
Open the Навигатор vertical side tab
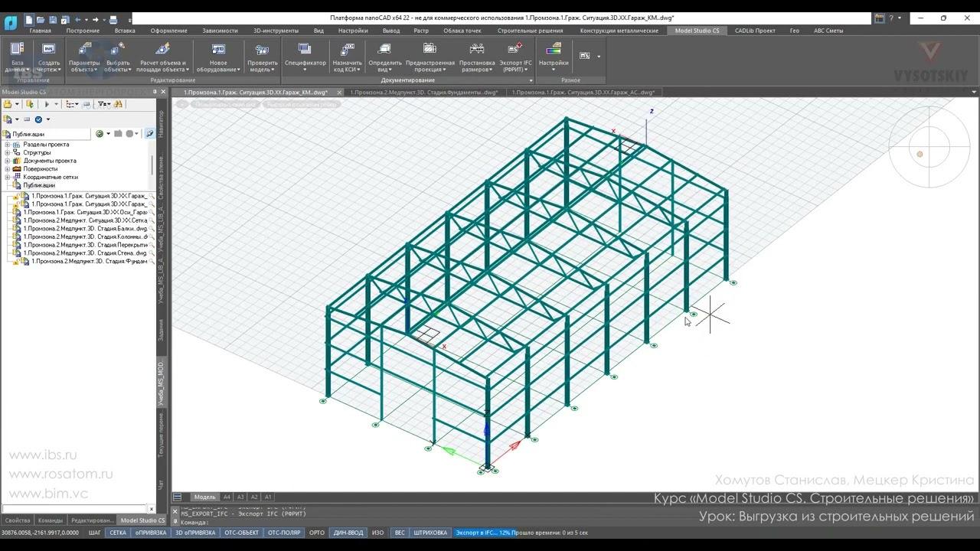click(x=161, y=124)
